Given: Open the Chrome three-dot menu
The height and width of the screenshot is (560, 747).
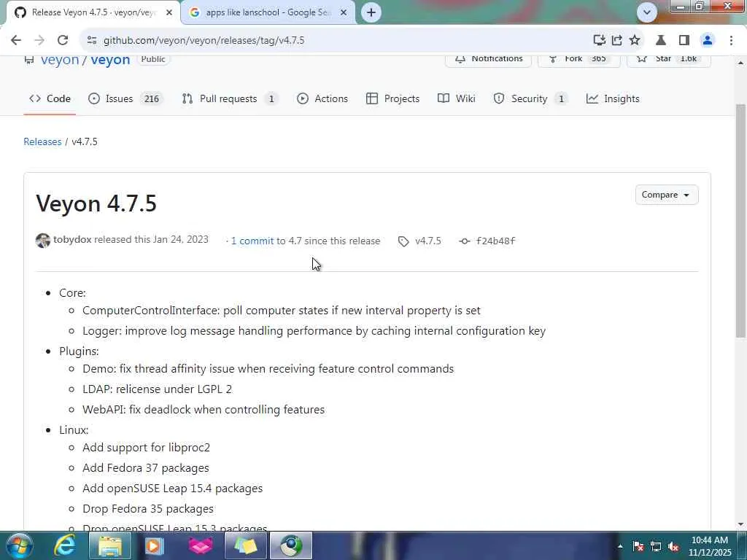Looking at the screenshot, I should pyautogui.click(x=731, y=40).
